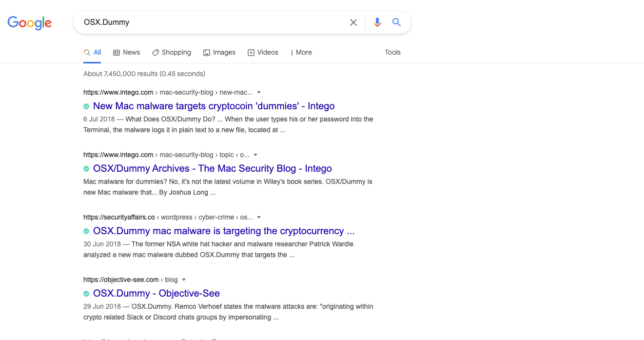The width and height of the screenshot is (644, 340).
Task: Start voice search with the microphone icon
Action: 377,22
